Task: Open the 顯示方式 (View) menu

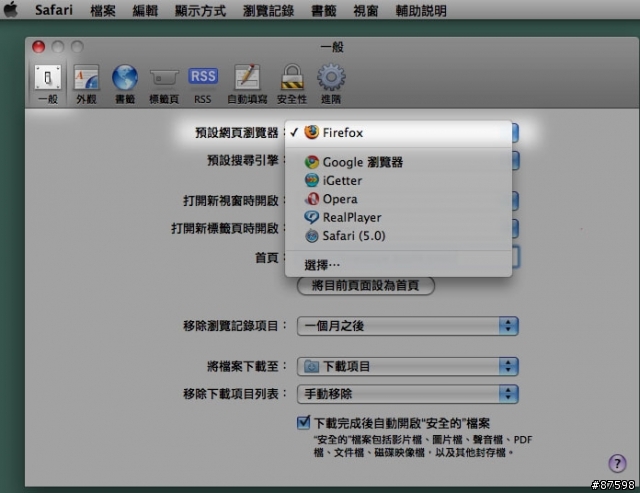Action: coord(200,10)
